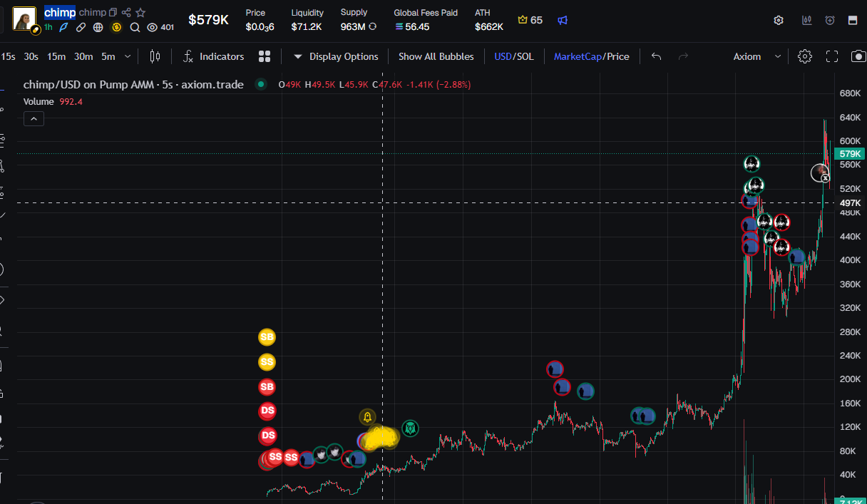
Task: Refresh supply with the circular arrow icon
Action: pyautogui.click(x=372, y=27)
